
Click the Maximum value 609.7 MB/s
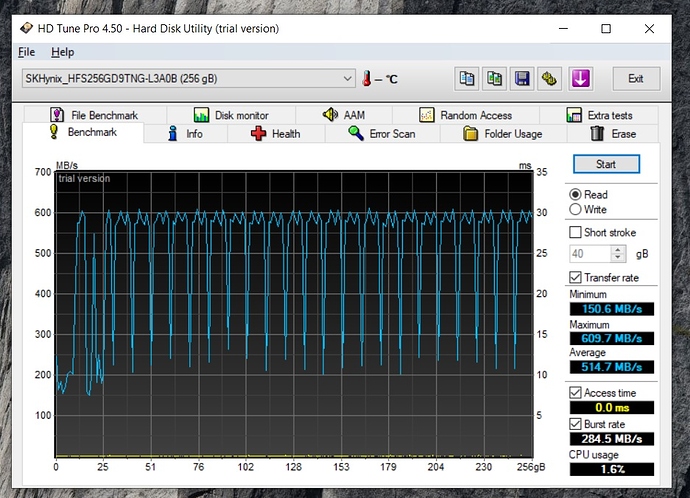click(x=612, y=338)
